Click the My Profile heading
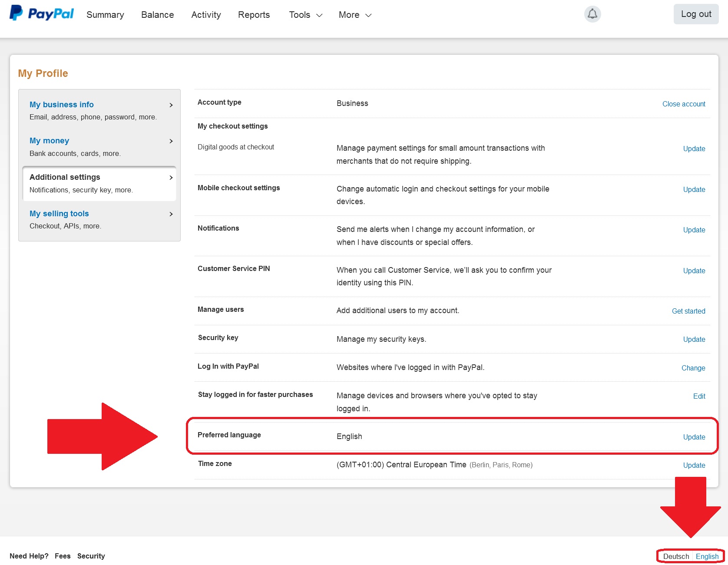 43,73
